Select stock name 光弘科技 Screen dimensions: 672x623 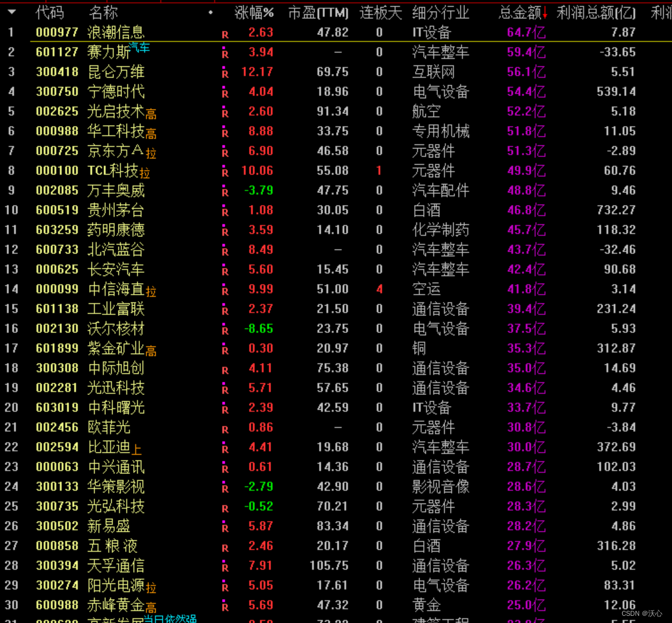coord(115,506)
